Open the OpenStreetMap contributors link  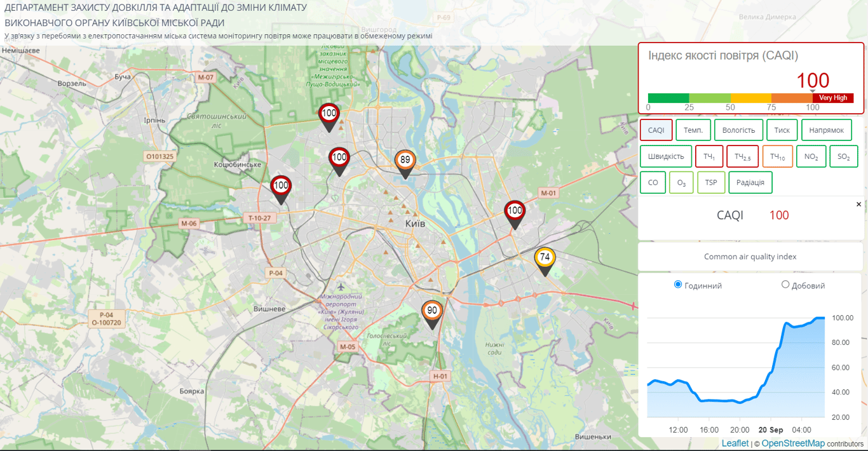pyautogui.click(x=793, y=443)
